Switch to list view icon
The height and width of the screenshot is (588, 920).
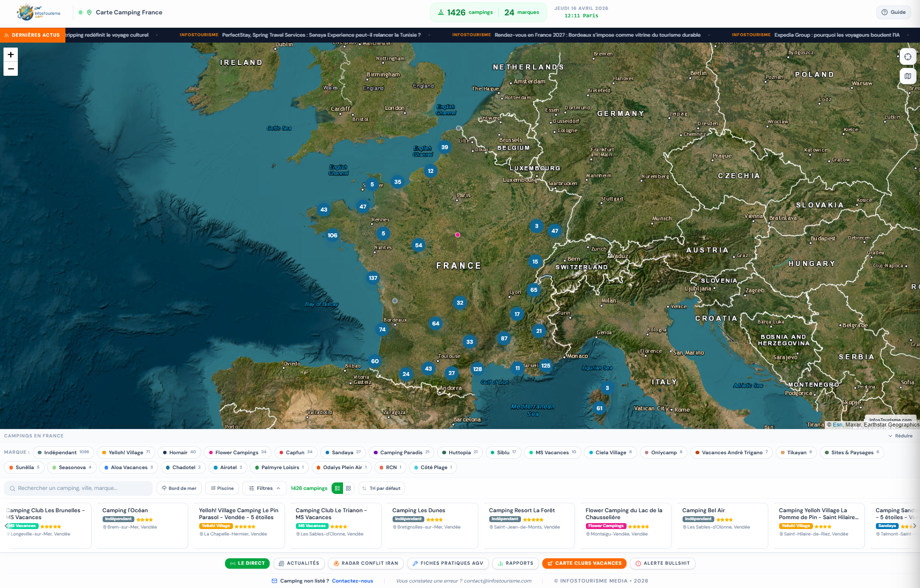coord(337,488)
